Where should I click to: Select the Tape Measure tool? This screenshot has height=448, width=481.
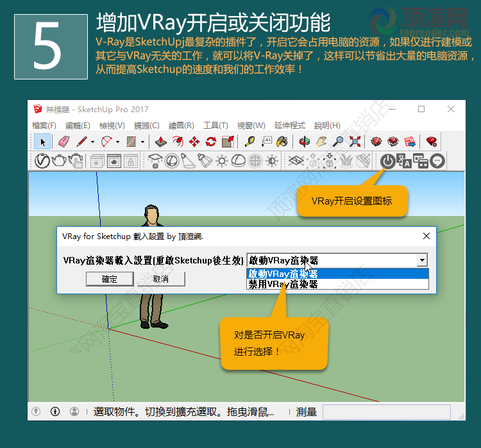(249, 142)
